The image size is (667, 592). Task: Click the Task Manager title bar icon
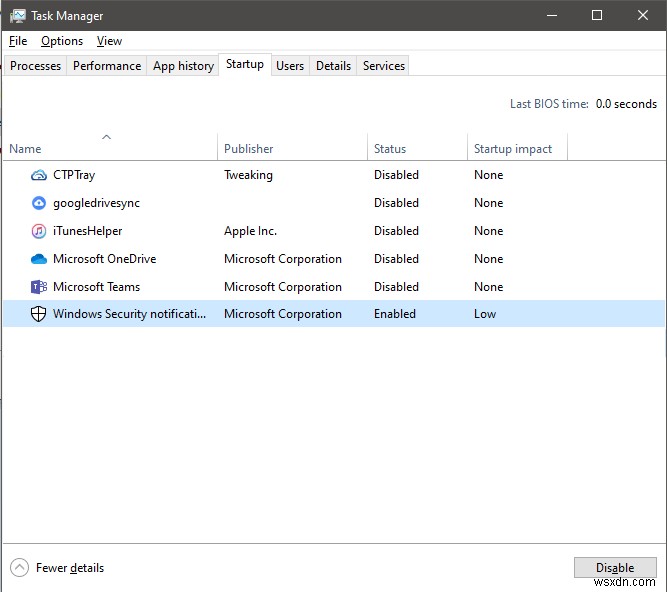17,16
